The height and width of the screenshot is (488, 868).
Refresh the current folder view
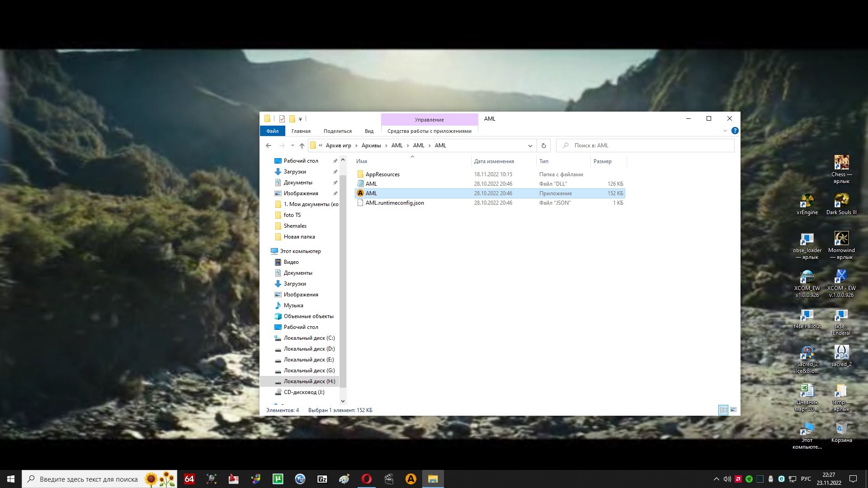pos(544,145)
